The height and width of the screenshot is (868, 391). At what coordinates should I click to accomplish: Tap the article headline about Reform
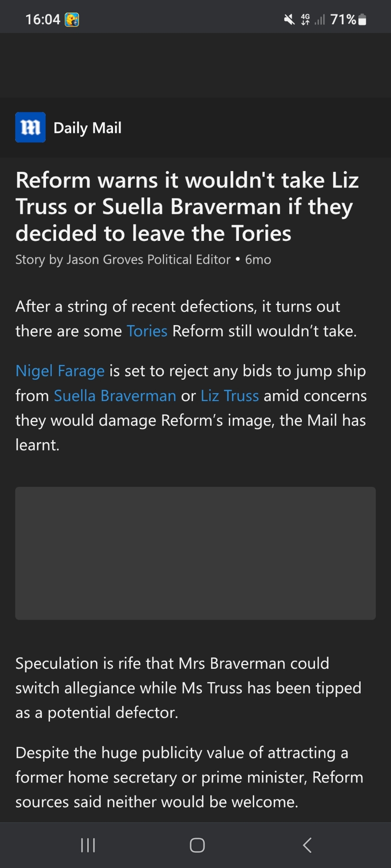(188, 207)
